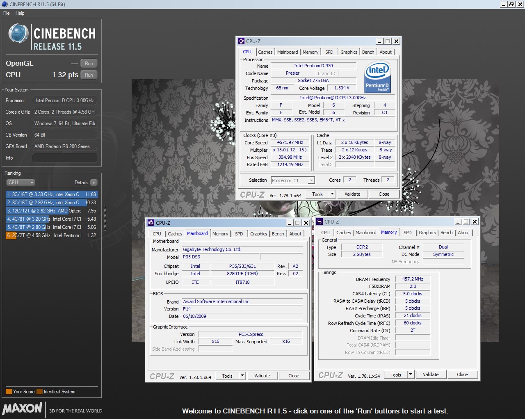This screenshot has height=420, width=525.
Task: Select the About tab in the CPU-Z Memory window
Action: (464, 233)
